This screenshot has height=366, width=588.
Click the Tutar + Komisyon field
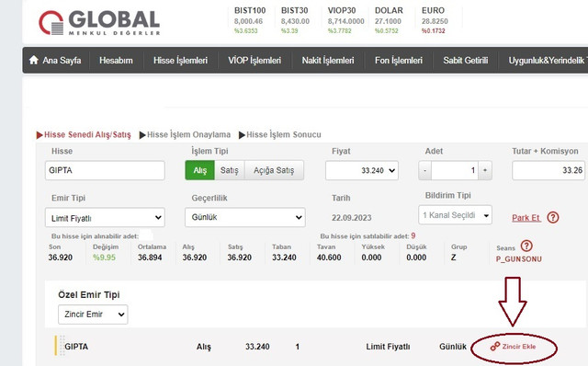coord(548,170)
